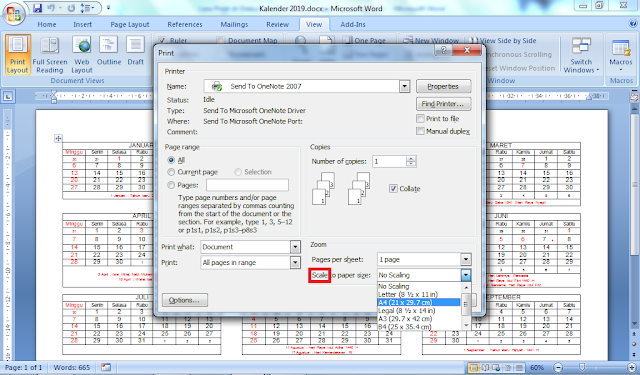Image resolution: width=640 pixels, height=375 pixels.
Task: Switch to Web Layout view
Action: coord(82,54)
